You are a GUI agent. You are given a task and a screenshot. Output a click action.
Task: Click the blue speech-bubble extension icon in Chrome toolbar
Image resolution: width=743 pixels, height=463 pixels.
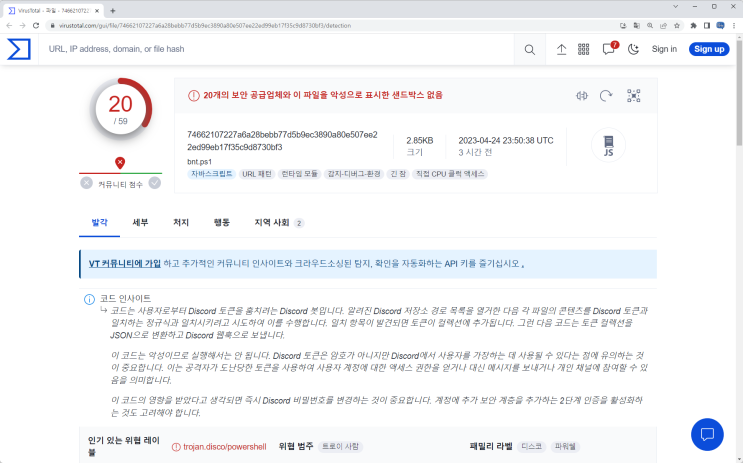(x=720, y=26)
